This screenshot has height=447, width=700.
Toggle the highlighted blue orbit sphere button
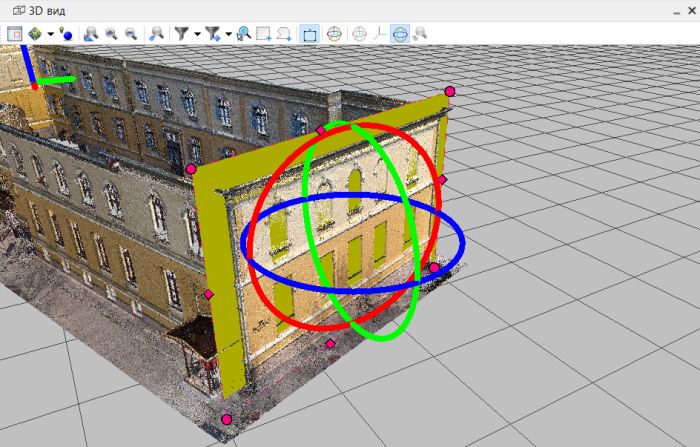[399, 33]
